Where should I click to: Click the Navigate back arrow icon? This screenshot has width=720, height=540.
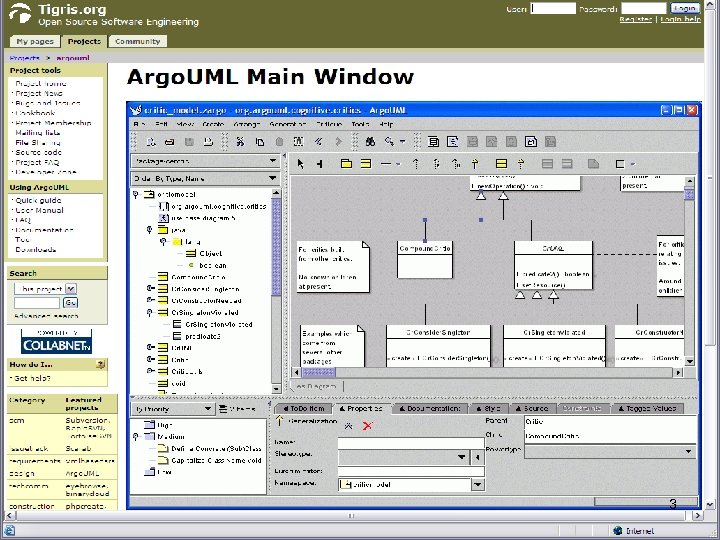pyautogui.click(x=318, y=142)
